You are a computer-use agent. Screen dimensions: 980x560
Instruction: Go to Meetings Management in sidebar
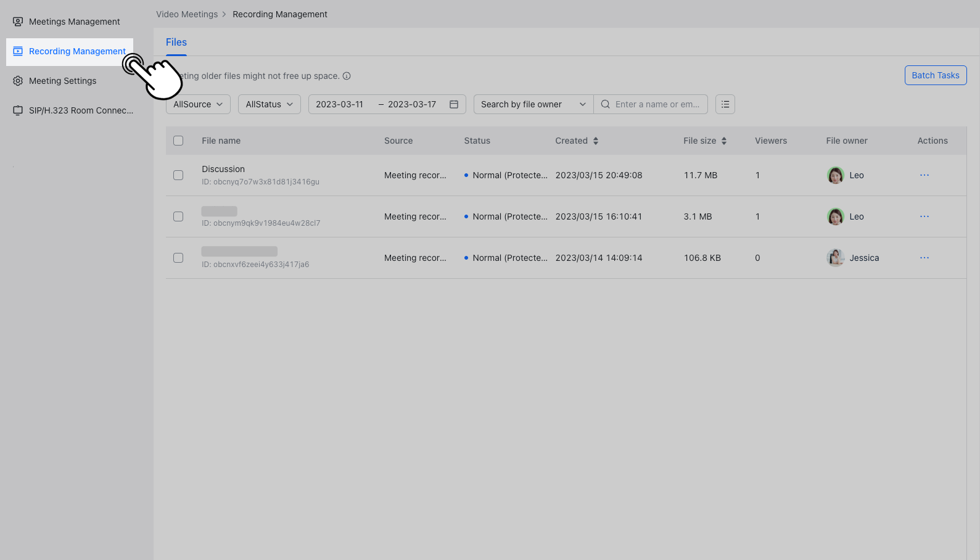(74, 22)
